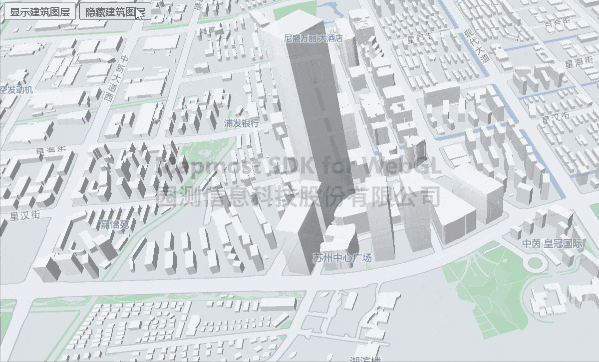
Task: Click the 中茵皇冠国际 label
Action: (552, 243)
